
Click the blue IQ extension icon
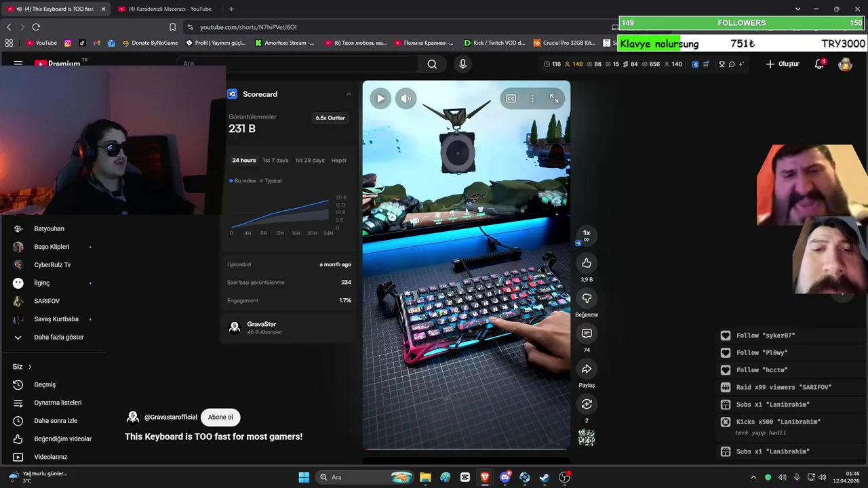(695, 64)
